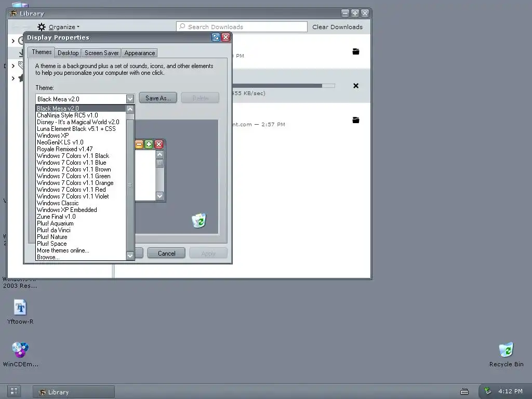Screen dimensions: 532x399
Task: Click the preview window scrollbar down arrow
Action: pyautogui.click(x=160, y=196)
